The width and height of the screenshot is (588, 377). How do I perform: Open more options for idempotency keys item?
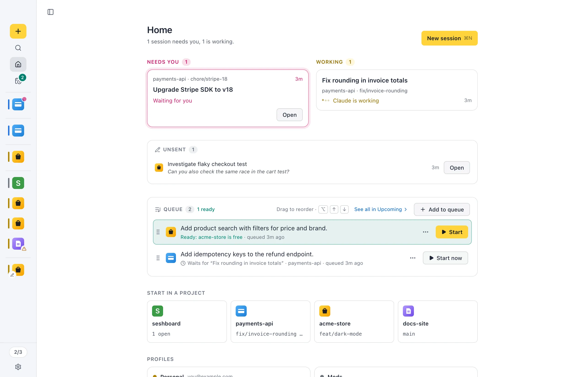pos(413,258)
